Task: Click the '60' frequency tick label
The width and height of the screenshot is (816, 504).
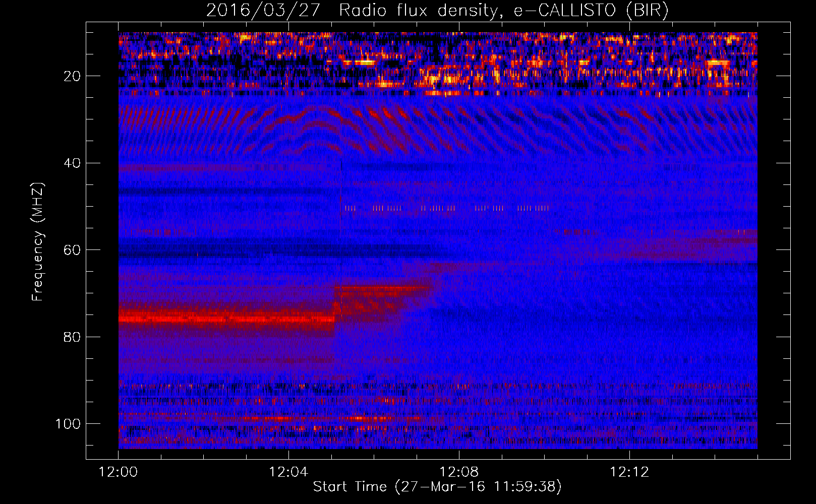Action: 72,250
